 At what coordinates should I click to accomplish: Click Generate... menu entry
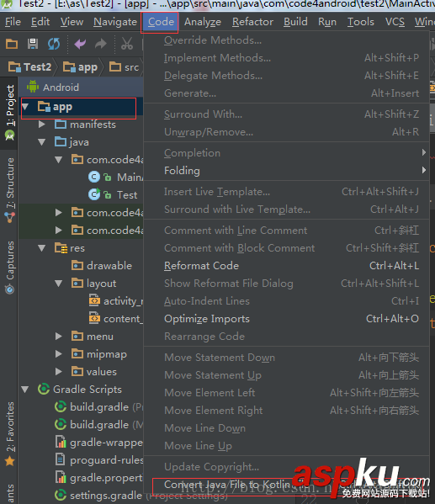click(286, 93)
